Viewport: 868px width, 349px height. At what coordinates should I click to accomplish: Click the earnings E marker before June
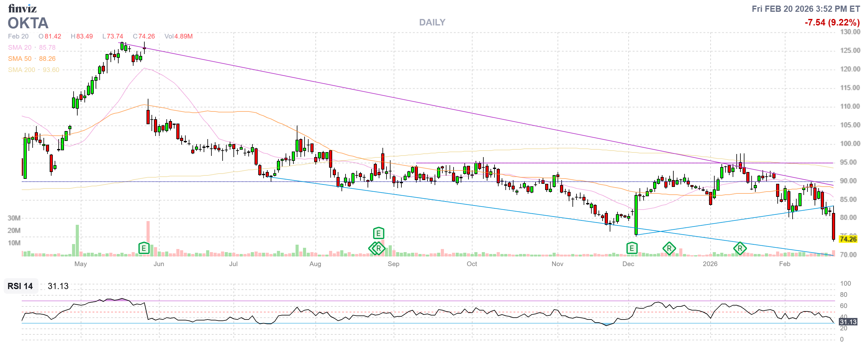click(x=144, y=249)
